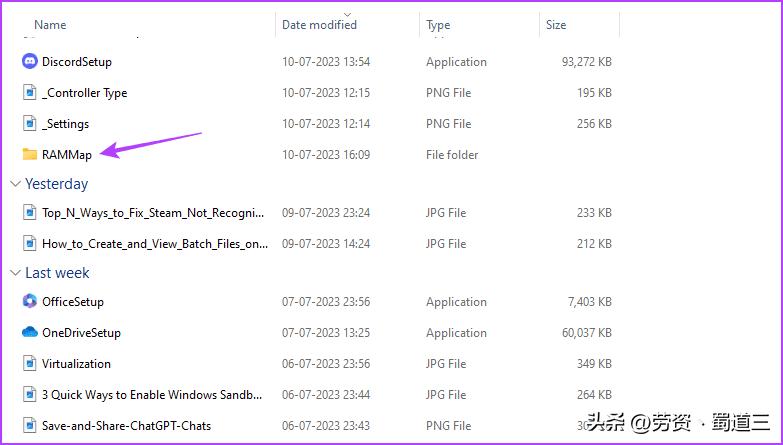
Task: Click PNG File type in _Settings row
Action: [448, 124]
